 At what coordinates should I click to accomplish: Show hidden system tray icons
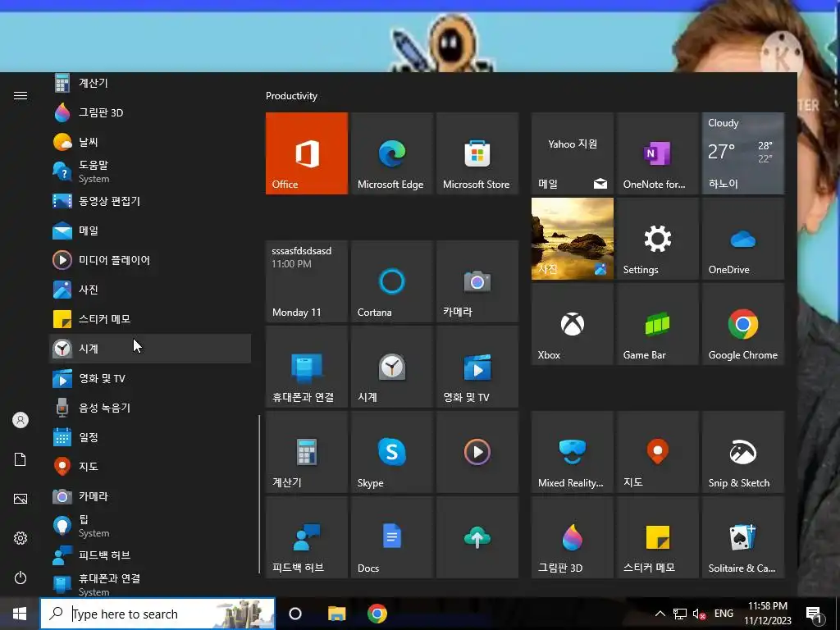click(660, 614)
